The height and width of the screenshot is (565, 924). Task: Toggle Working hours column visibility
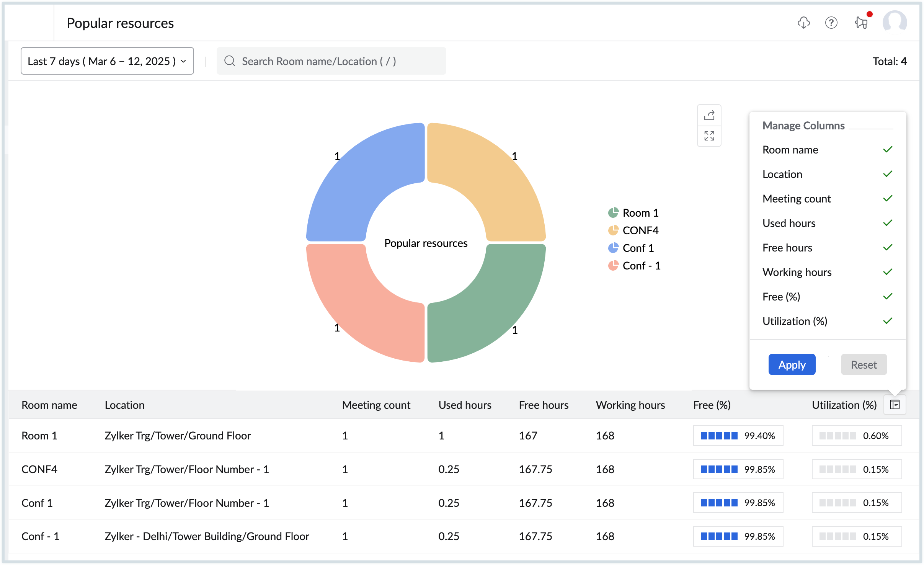click(x=888, y=272)
